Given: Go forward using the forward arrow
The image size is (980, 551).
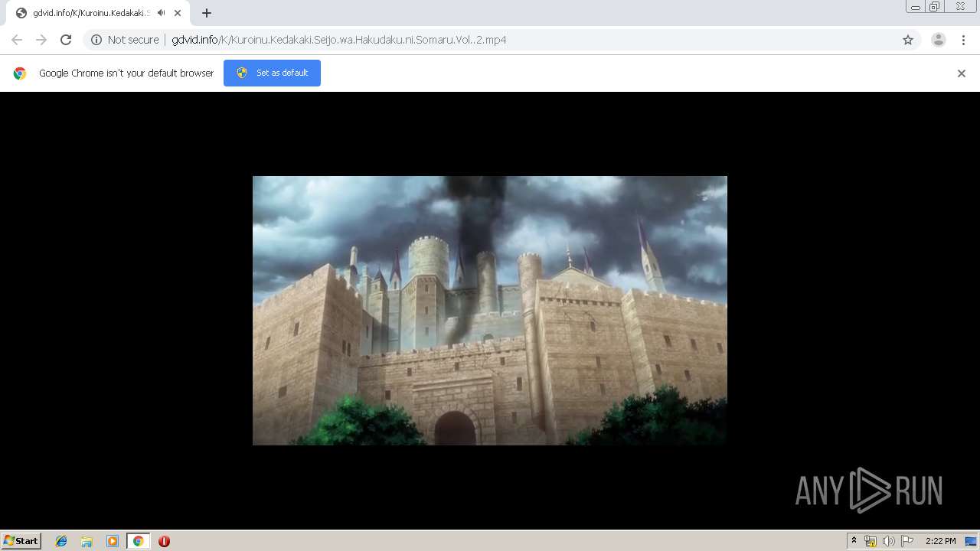Looking at the screenshot, I should (41, 40).
